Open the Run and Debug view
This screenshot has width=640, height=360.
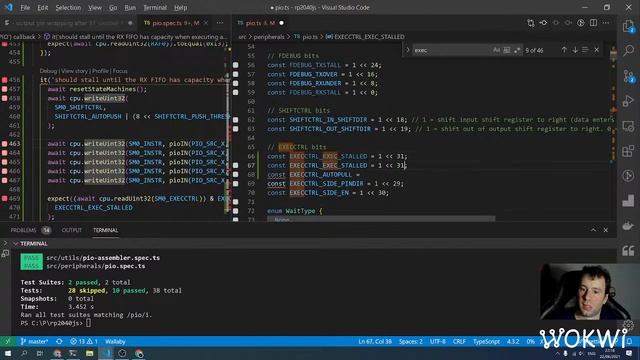click(629, 101)
